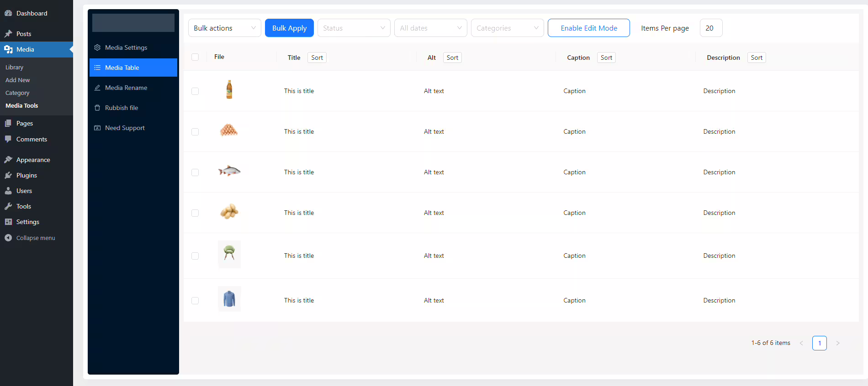Open the Need Support tab
This screenshot has width=868, height=386.
133,128
